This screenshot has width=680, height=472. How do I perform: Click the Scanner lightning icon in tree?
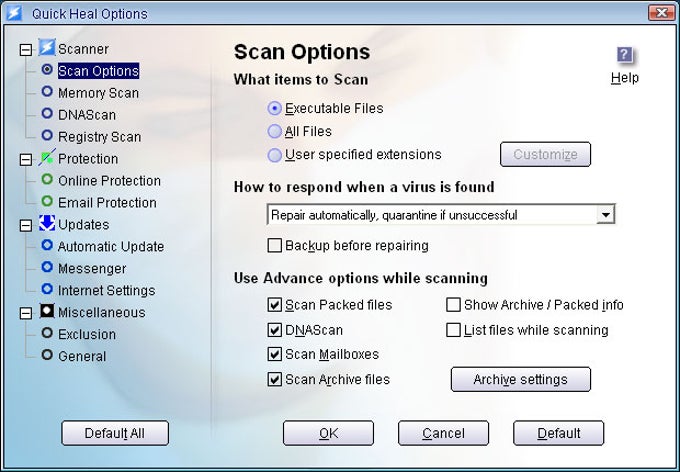click(x=47, y=48)
